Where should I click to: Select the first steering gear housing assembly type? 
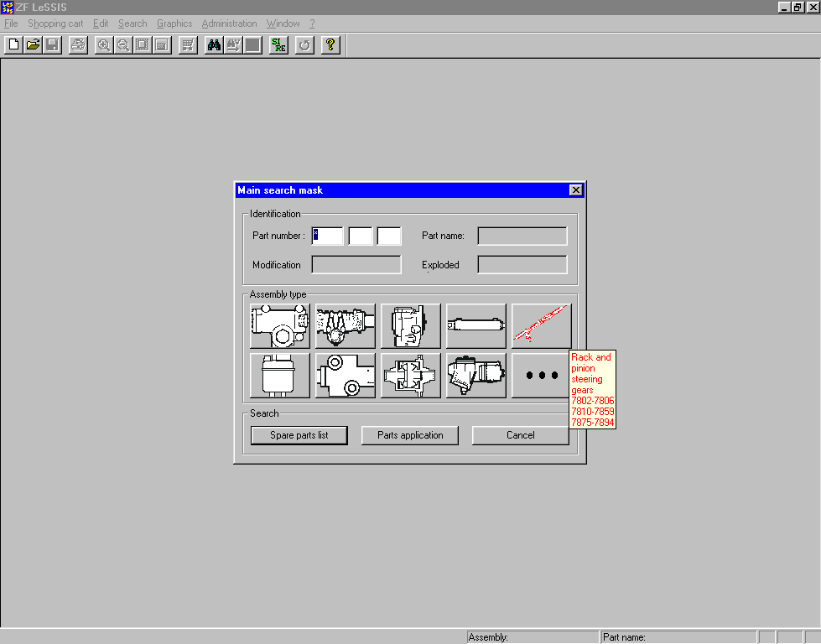point(280,325)
